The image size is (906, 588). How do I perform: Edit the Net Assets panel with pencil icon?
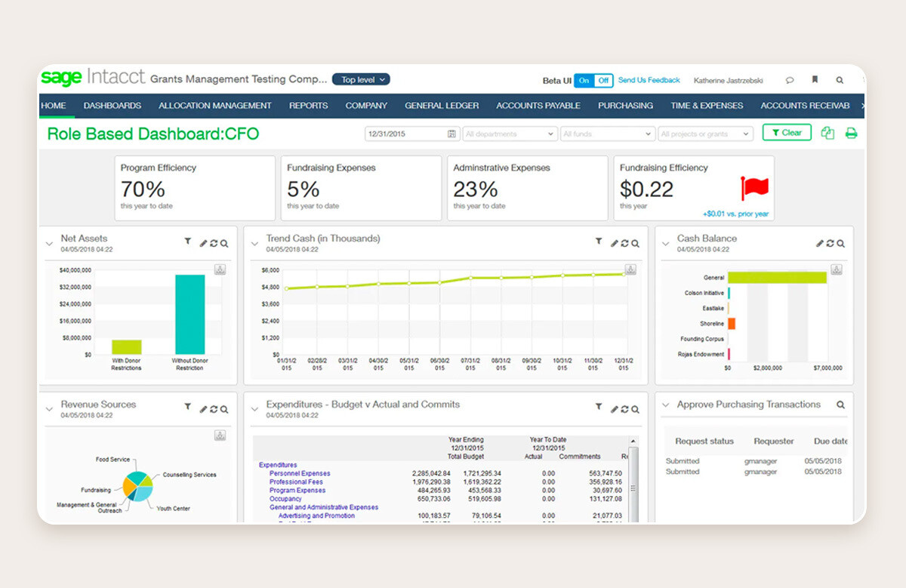coord(203,243)
